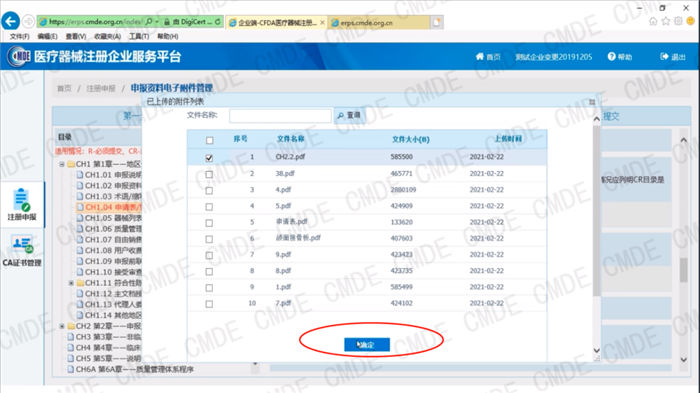Click the 确定 confirm button

tap(367, 344)
